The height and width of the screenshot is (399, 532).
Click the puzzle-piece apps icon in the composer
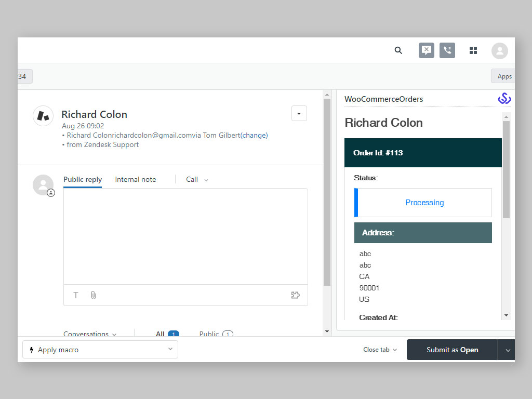pos(295,295)
